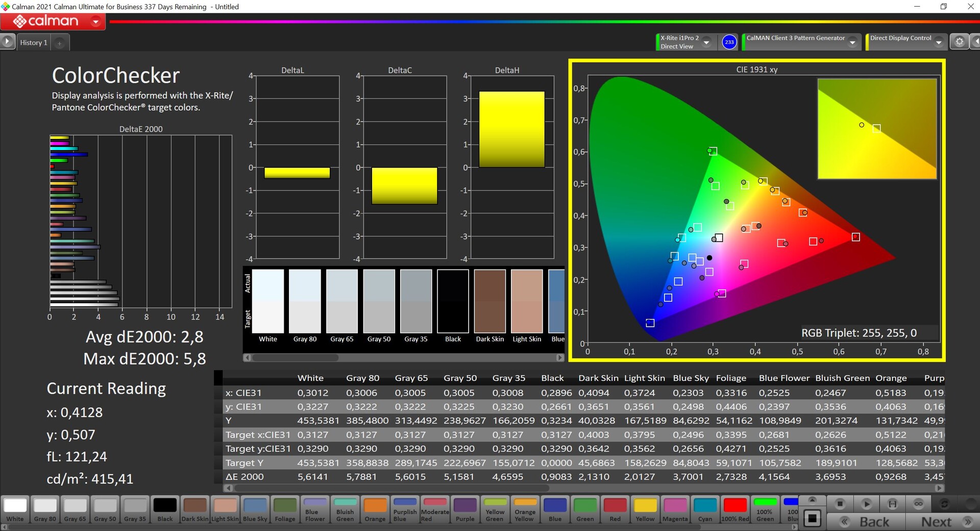This screenshot has height=531, width=980.
Task: Click the plus icon beside History 1
Action: (60, 43)
